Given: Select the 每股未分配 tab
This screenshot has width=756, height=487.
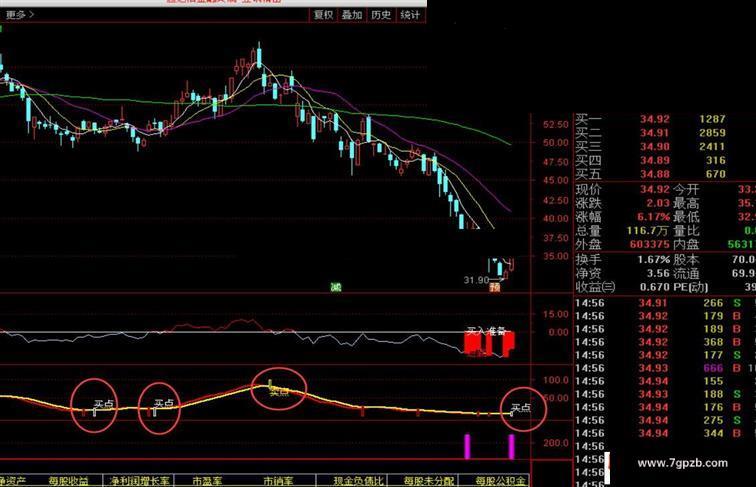Looking at the screenshot, I should 429,481.
